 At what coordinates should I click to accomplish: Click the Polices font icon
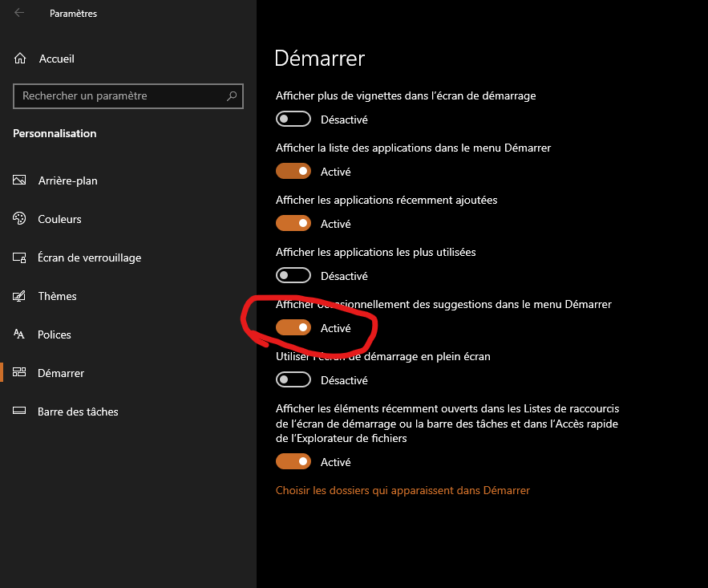point(20,335)
